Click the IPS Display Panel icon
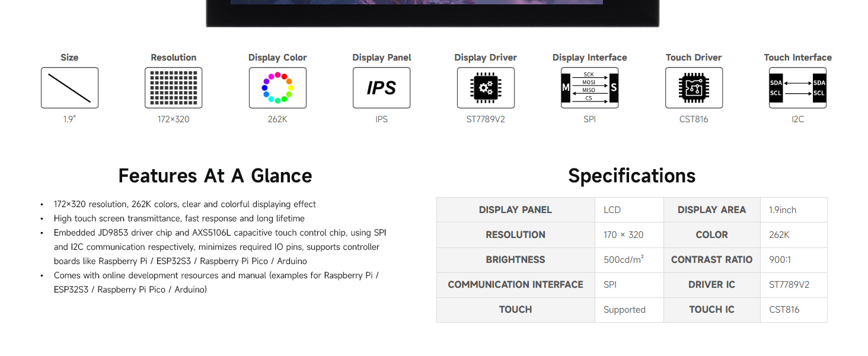868x356 pixels. 381,88
